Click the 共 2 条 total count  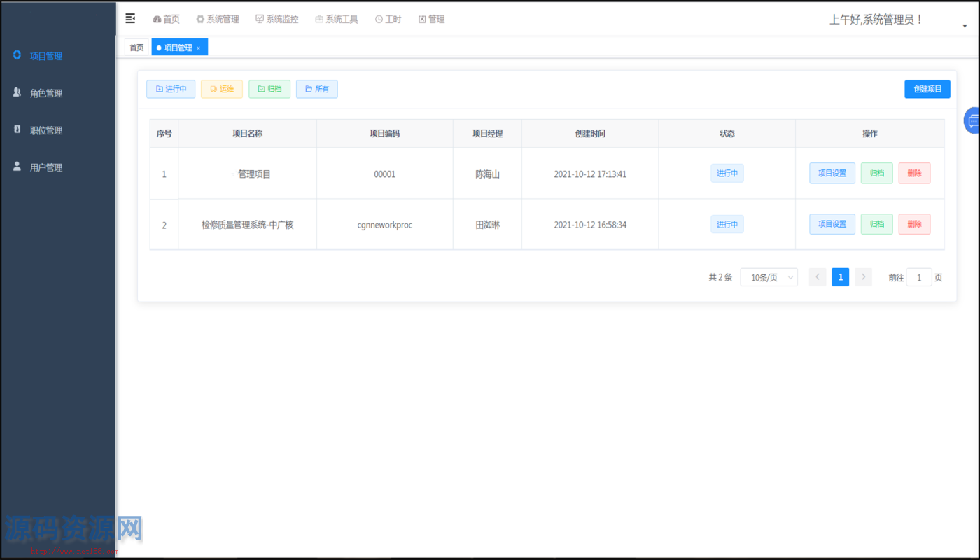(x=720, y=277)
